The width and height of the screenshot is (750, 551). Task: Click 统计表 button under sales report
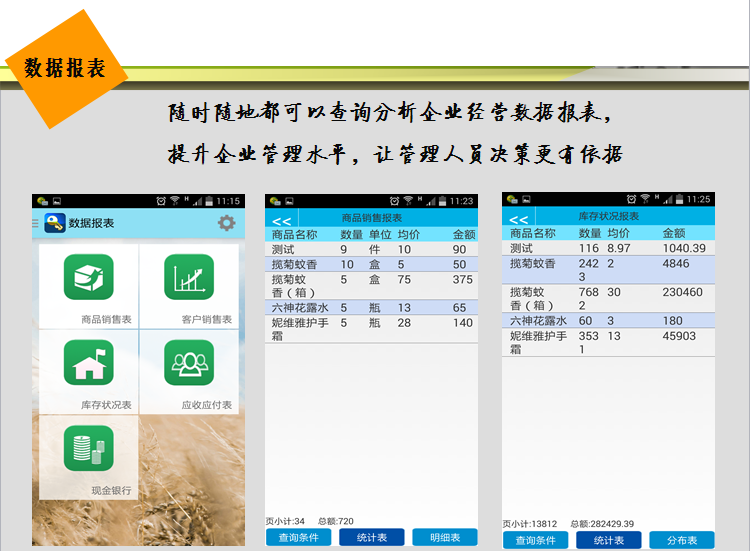click(x=371, y=538)
